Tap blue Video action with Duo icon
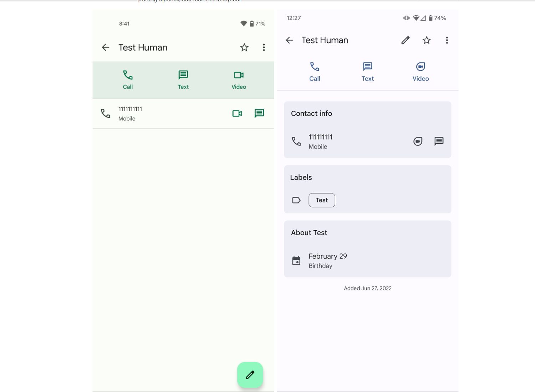 [421, 72]
